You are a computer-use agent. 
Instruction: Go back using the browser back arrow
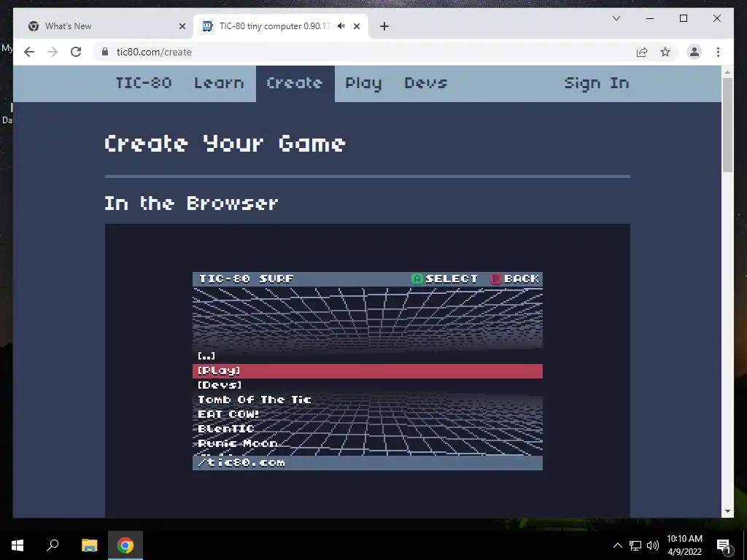(x=29, y=52)
